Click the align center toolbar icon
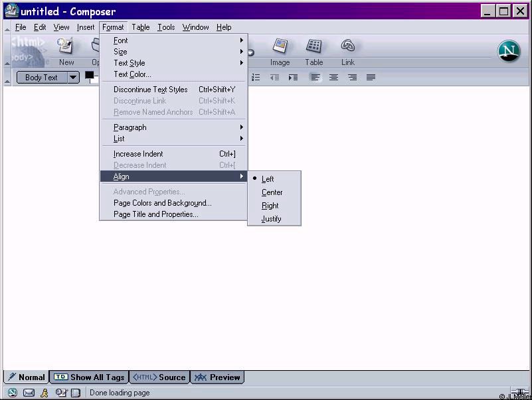Image resolution: width=532 pixels, height=400 pixels. (334, 78)
